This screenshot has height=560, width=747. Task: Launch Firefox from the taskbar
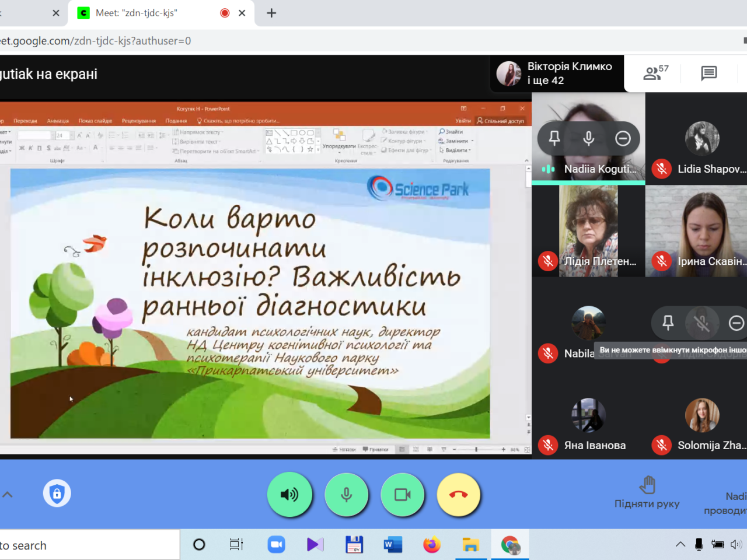[x=432, y=545]
